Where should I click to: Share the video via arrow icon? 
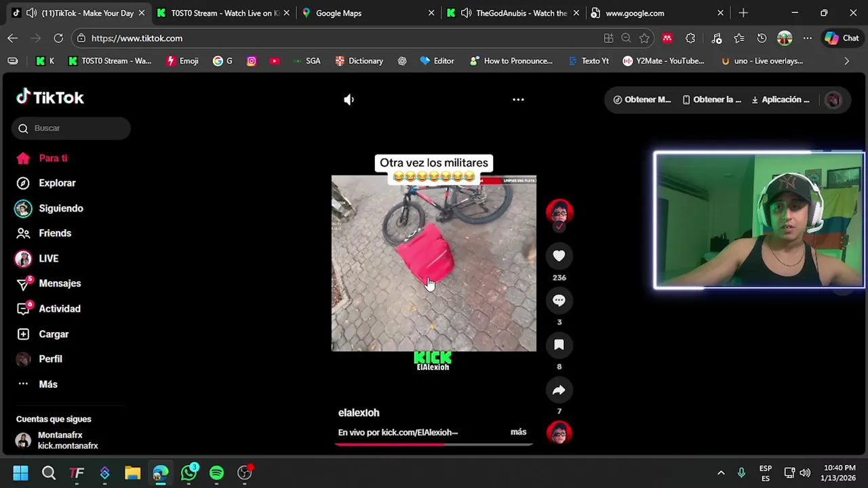coord(559,390)
